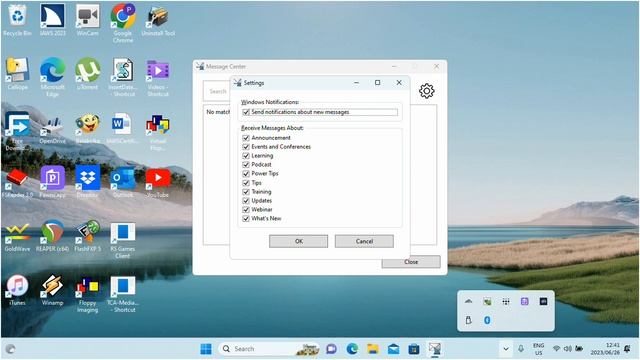Viewport: 640px width, 360px height.
Task: Open the taskbar microphone icon
Action: tap(521, 349)
